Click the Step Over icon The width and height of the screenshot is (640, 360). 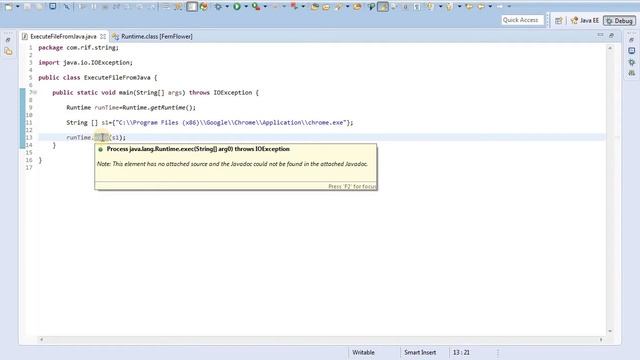[x=140, y=7]
